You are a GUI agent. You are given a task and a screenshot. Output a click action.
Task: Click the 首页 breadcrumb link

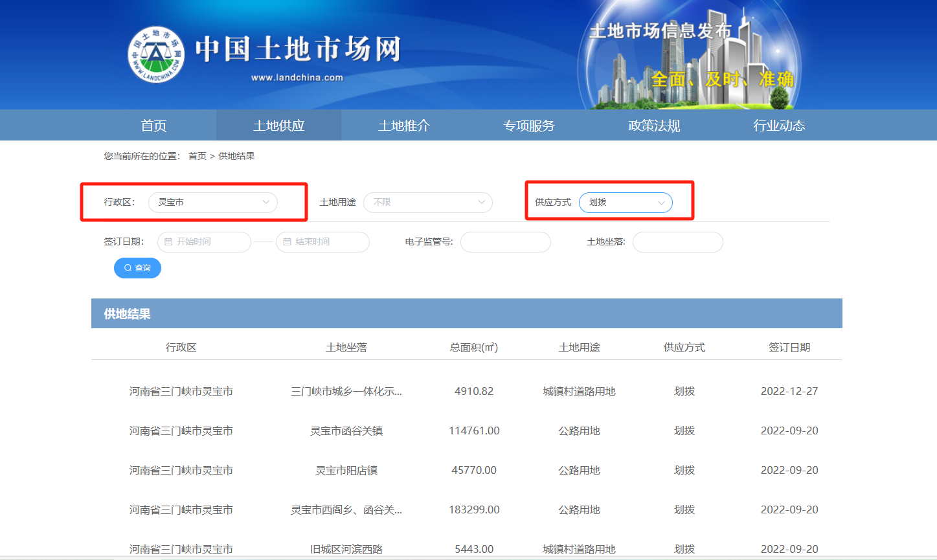(x=197, y=156)
